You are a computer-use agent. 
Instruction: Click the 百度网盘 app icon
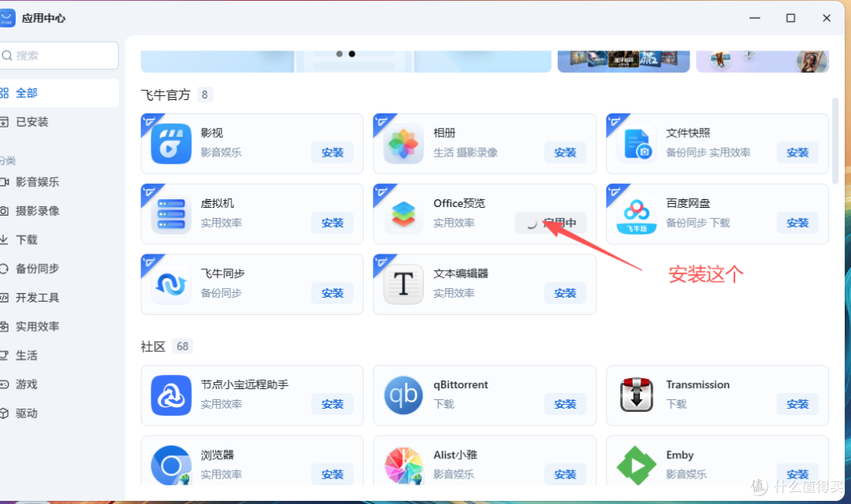coord(636,214)
